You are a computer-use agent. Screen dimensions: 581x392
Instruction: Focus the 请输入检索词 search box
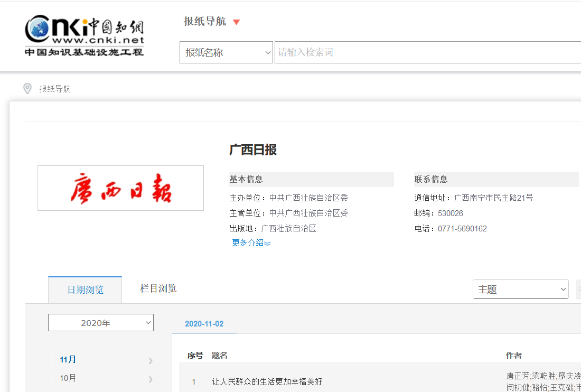(x=428, y=52)
